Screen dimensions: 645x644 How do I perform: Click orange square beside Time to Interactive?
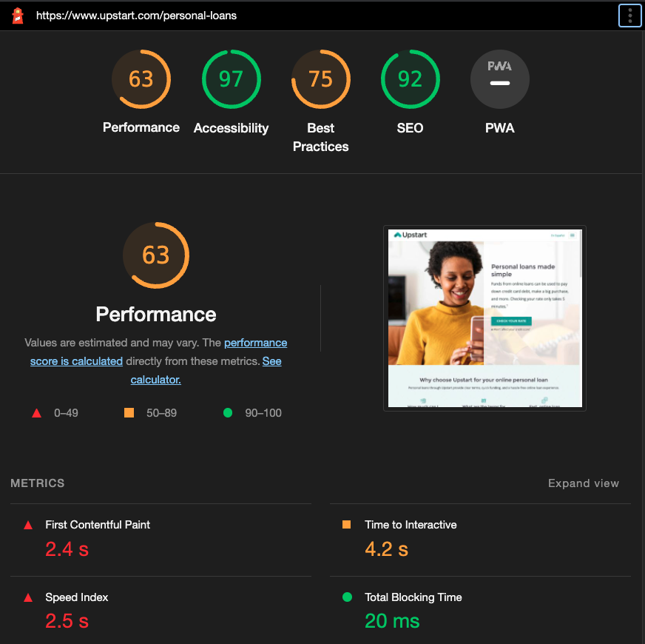pyautogui.click(x=346, y=524)
